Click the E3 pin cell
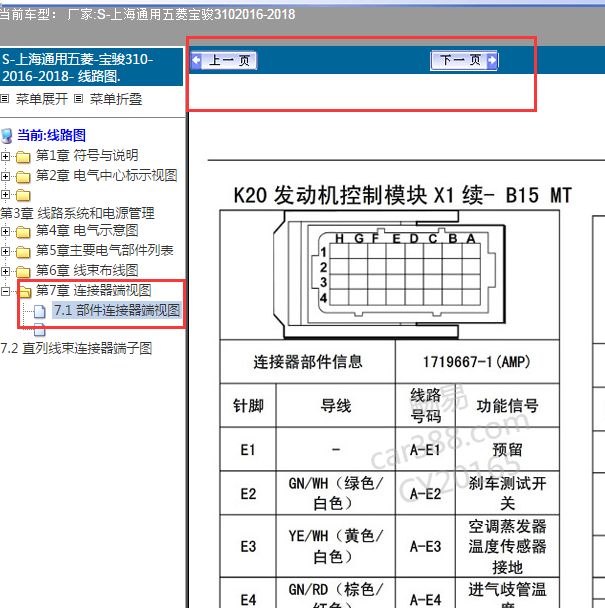Screen dimensions: 605x608 click(x=248, y=546)
